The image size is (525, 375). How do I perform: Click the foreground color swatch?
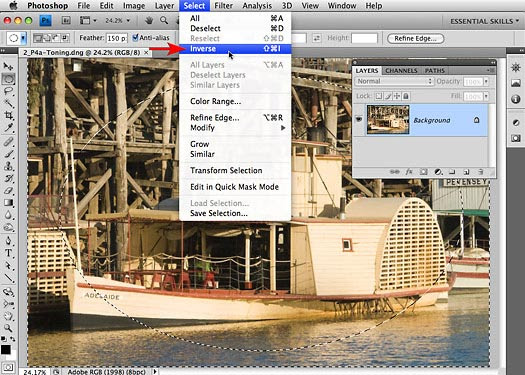pos(5,350)
